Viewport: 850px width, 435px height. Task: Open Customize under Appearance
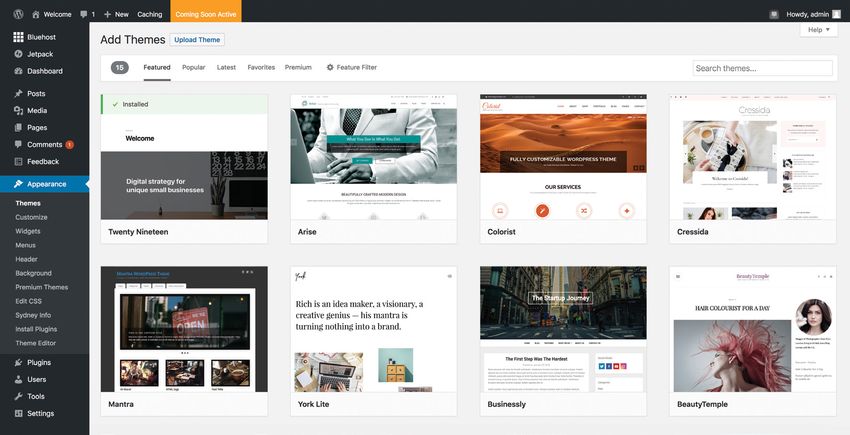coord(31,217)
